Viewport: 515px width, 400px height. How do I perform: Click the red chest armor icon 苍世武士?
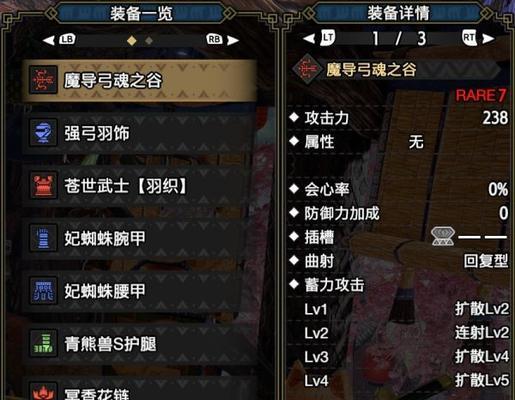[x=43, y=185]
